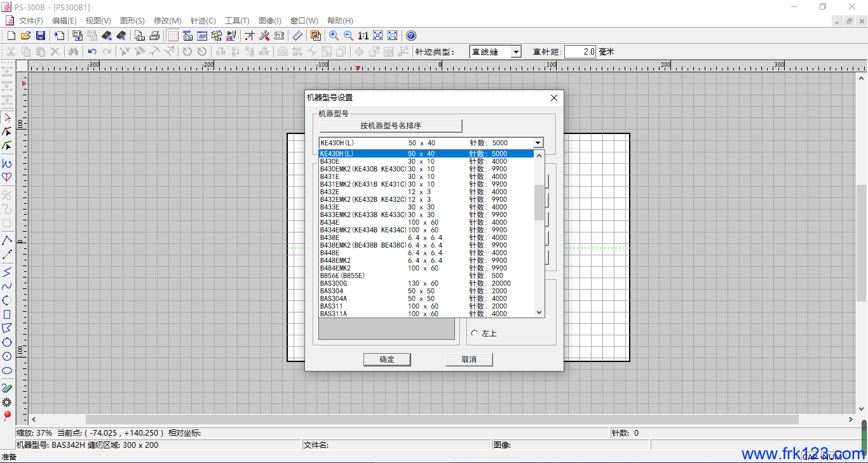Viewport: 868px width, 463px height.
Task: Select the 左上 radio button
Action: coord(474,333)
